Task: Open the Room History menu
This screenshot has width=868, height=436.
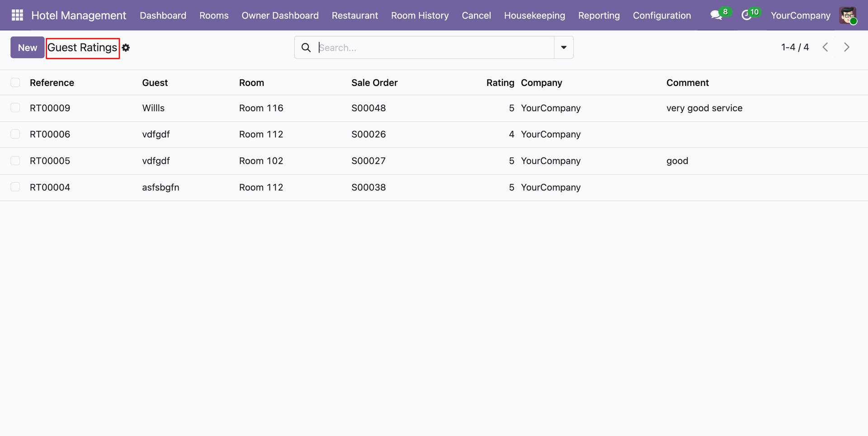Action: tap(420, 15)
